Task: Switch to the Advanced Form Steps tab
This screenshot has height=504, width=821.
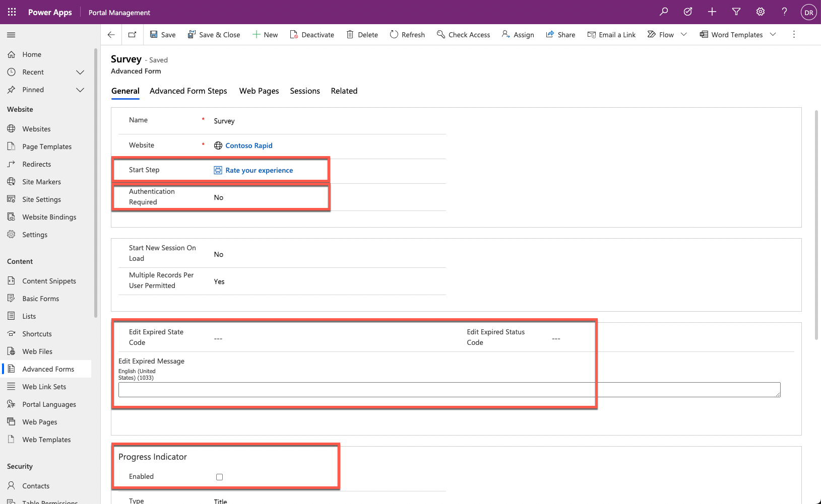Action: tap(188, 91)
